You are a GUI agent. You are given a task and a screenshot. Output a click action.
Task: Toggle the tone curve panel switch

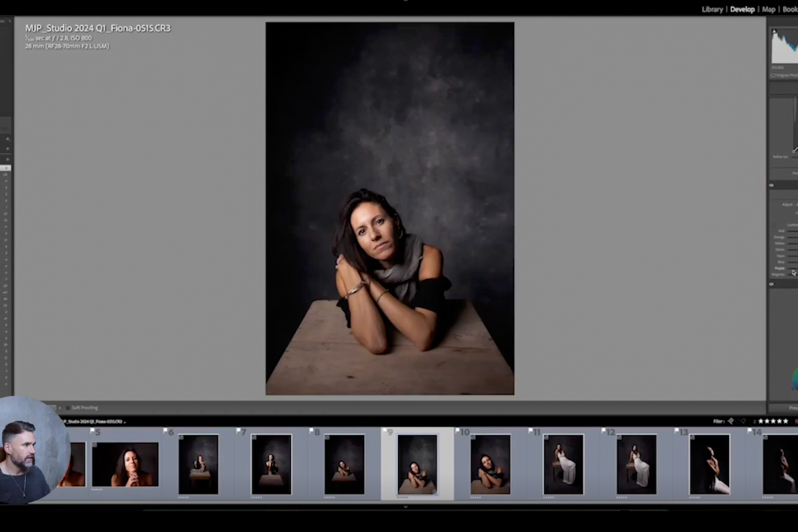click(771, 185)
